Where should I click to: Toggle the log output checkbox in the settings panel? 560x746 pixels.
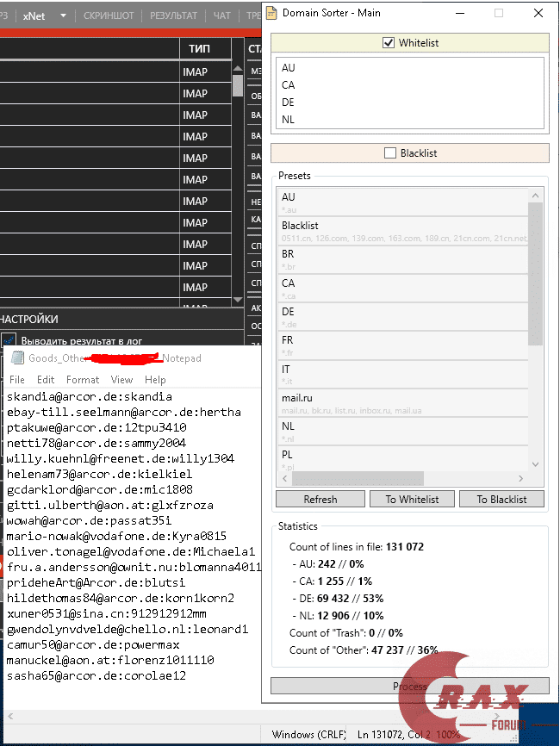click(9, 339)
